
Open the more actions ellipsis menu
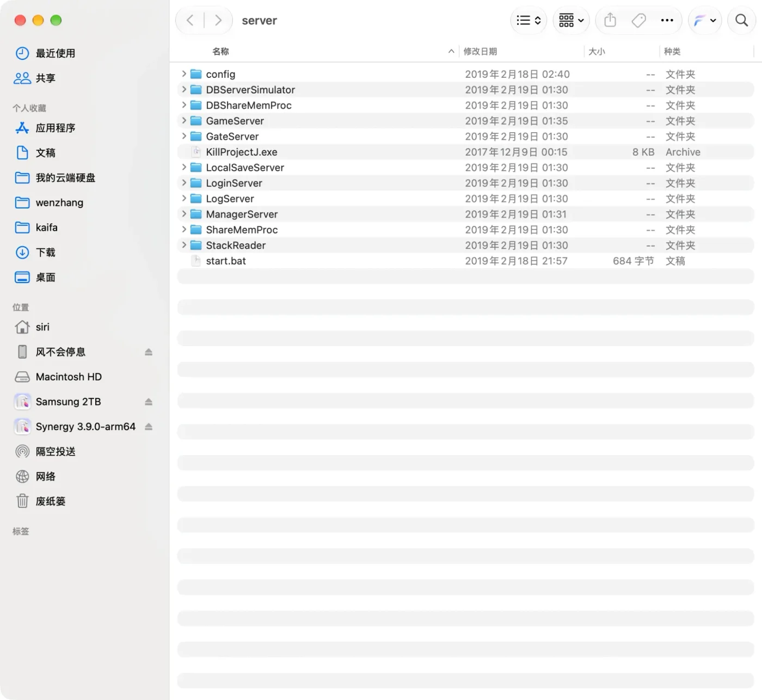667,21
